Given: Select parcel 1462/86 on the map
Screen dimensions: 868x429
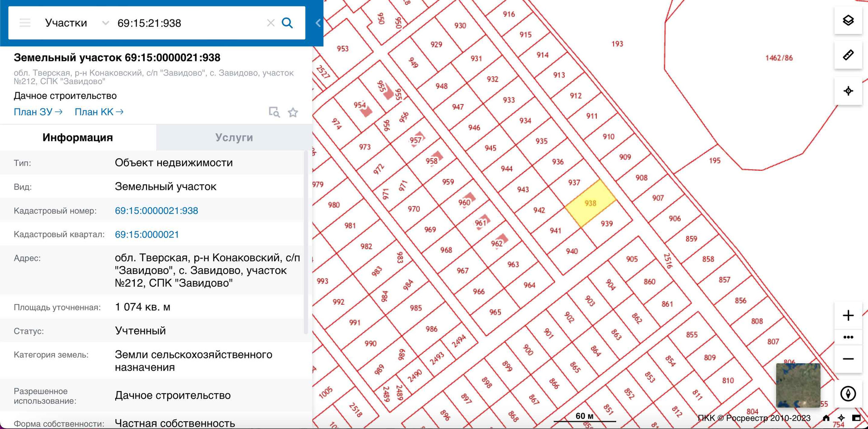Looking at the screenshot, I should tap(779, 58).
